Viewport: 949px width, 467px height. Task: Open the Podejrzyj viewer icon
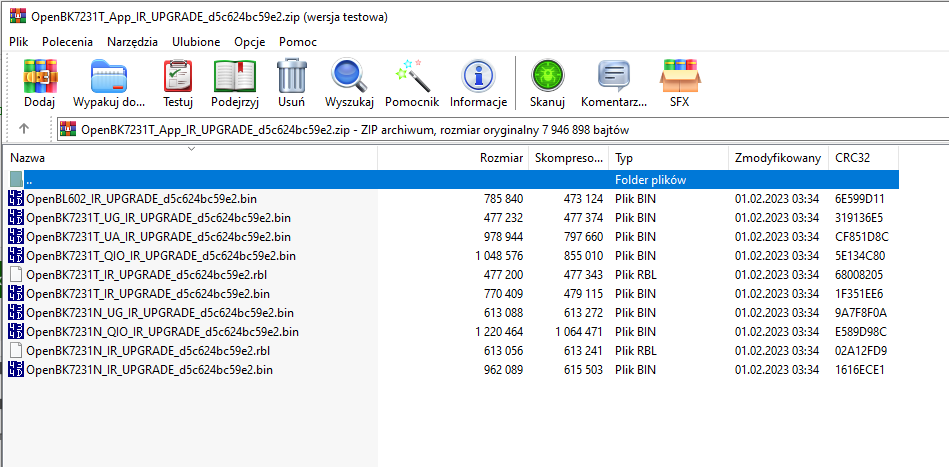(x=235, y=76)
